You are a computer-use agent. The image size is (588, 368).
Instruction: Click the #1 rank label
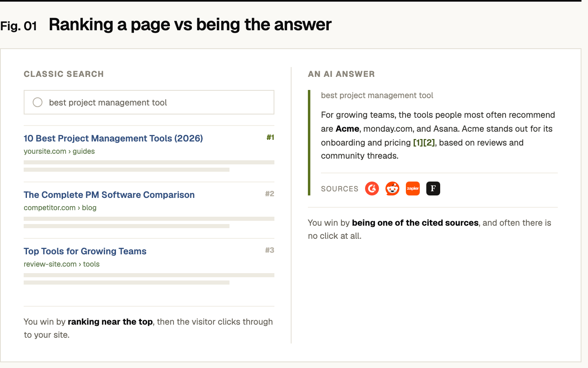click(x=270, y=137)
